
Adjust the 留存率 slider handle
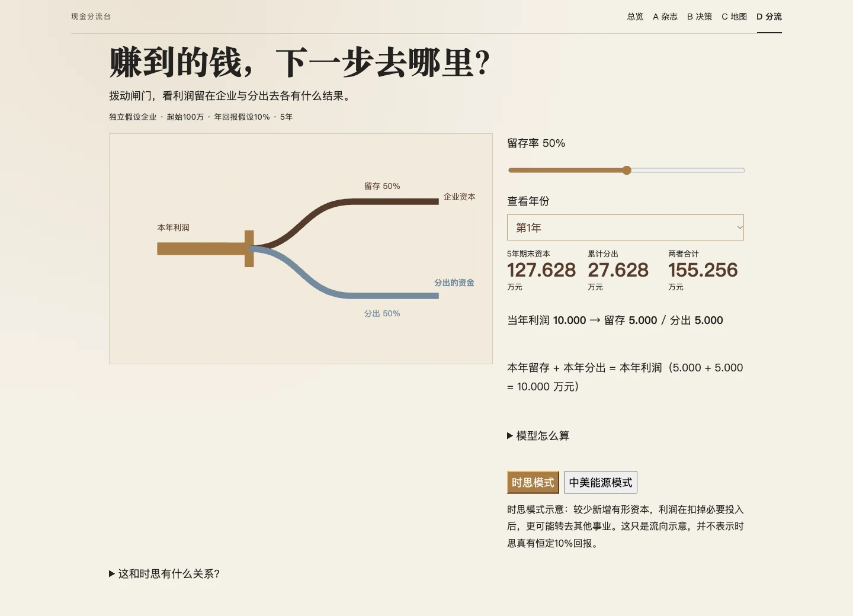tap(627, 170)
